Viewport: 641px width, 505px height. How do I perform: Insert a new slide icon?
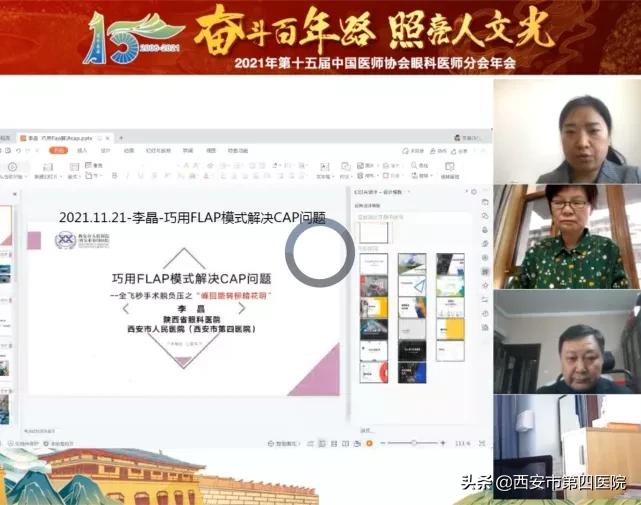pos(48,167)
